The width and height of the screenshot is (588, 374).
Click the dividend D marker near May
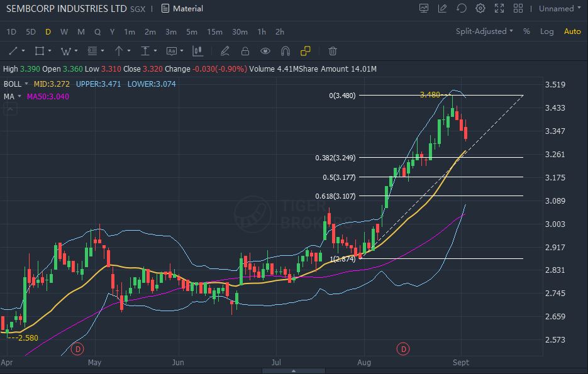(x=77, y=349)
